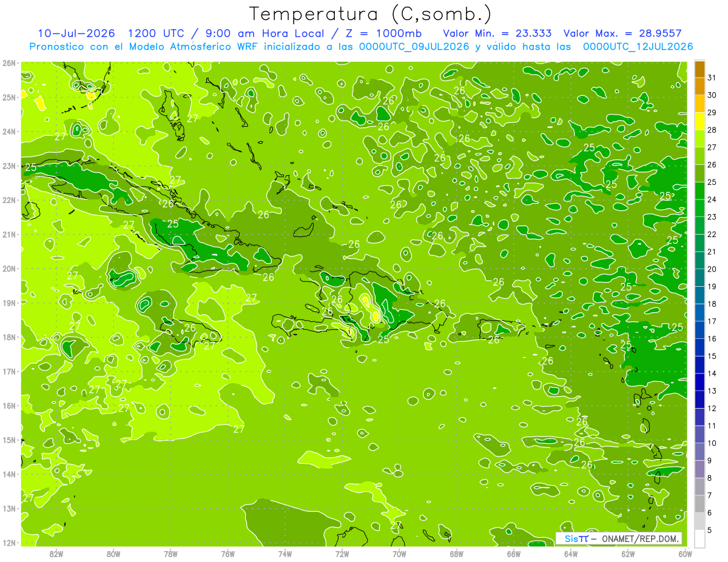Pick the teal swatch between 19 and 20
Image resolution: width=728 pixels, height=562 pixels.
click(699, 278)
